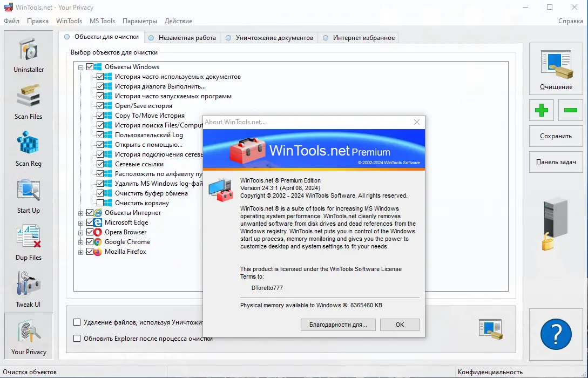Expand the Microsoft Edge node
This screenshot has height=378, width=588.
(x=80, y=223)
